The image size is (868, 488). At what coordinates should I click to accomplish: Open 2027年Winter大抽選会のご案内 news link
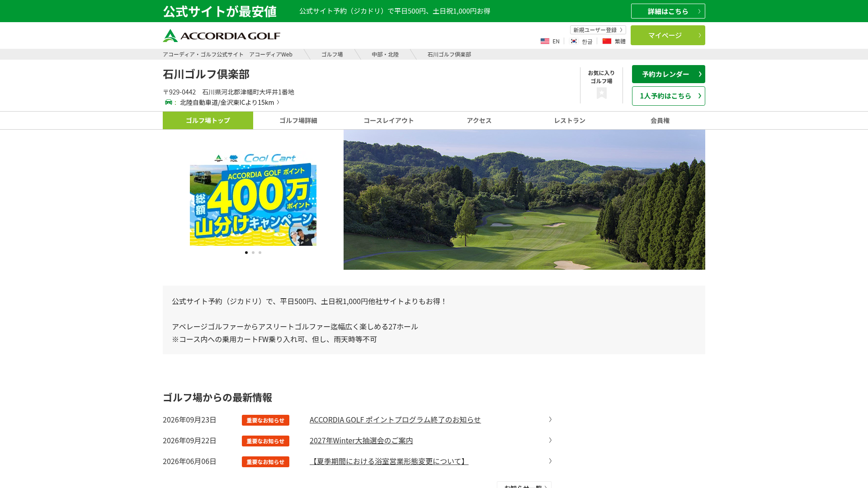pos(361,441)
